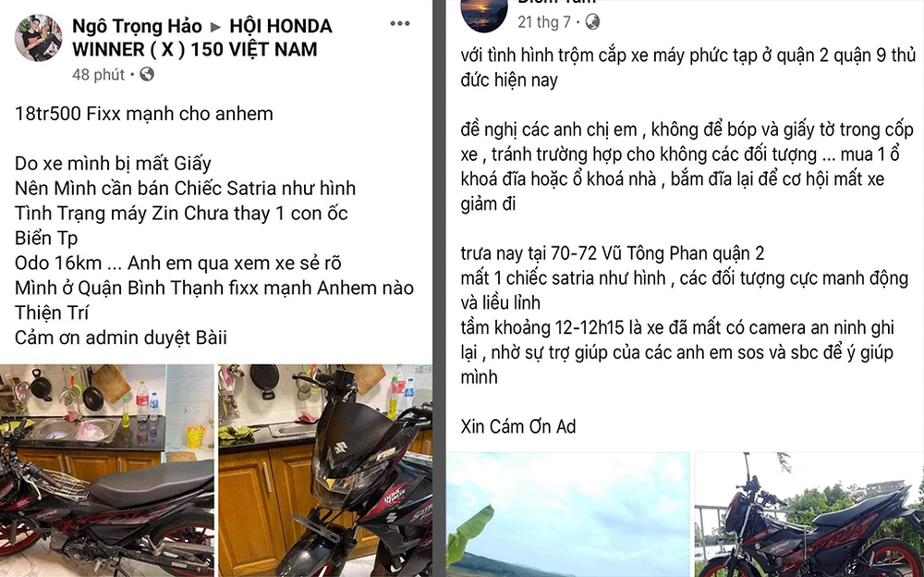Click the 18tr500 Fixx mạnh cho anhem line
924x577 pixels.
[x=144, y=114]
